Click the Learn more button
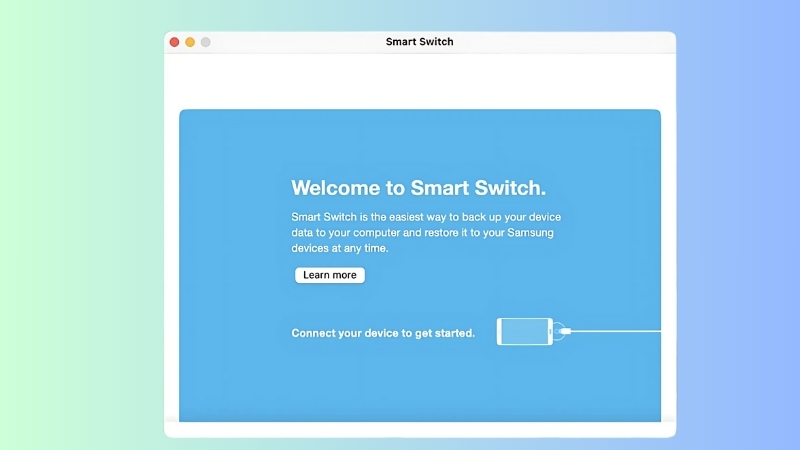This screenshot has width=800, height=450. pyautogui.click(x=330, y=275)
